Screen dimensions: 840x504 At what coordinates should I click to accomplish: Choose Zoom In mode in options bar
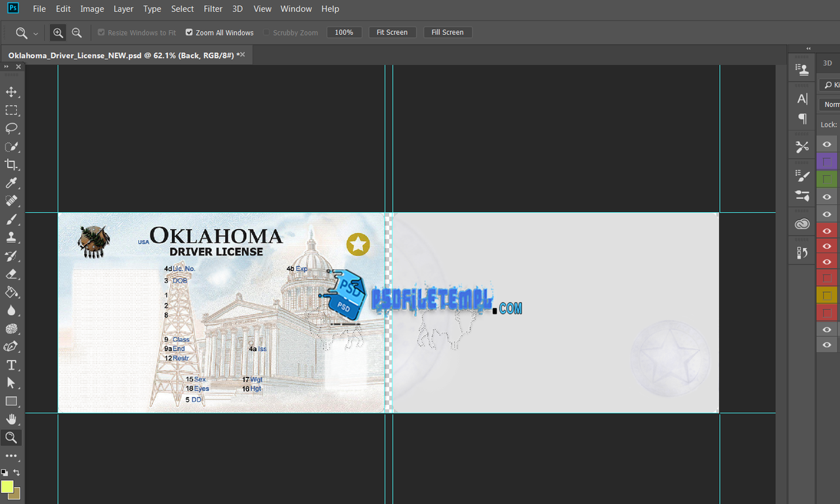[58, 32]
